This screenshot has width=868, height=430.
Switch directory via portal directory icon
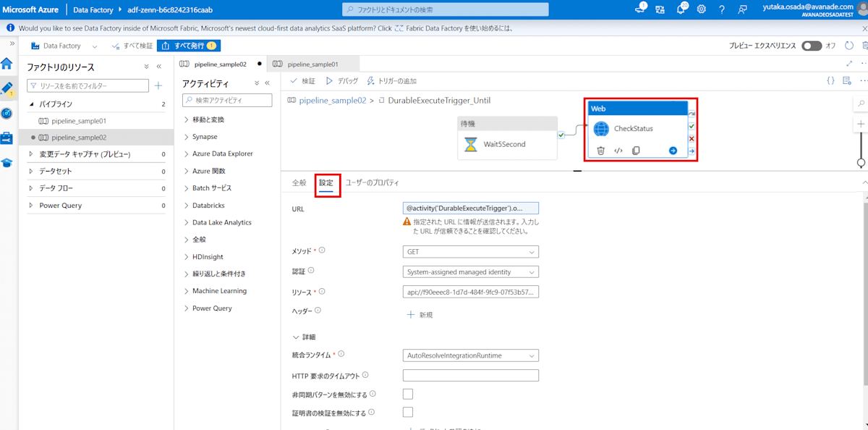[x=660, y=9]
